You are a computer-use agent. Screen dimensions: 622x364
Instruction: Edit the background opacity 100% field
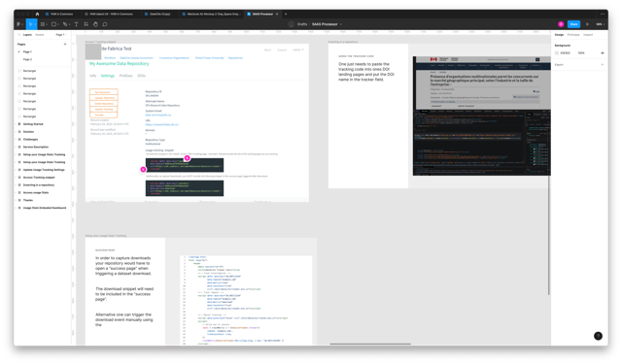[581, 53]
